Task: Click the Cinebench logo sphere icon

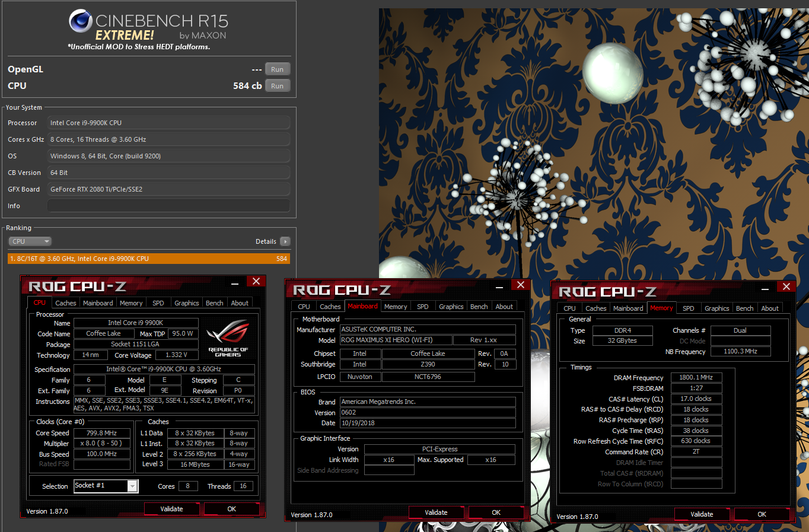Action: point(81,21)
